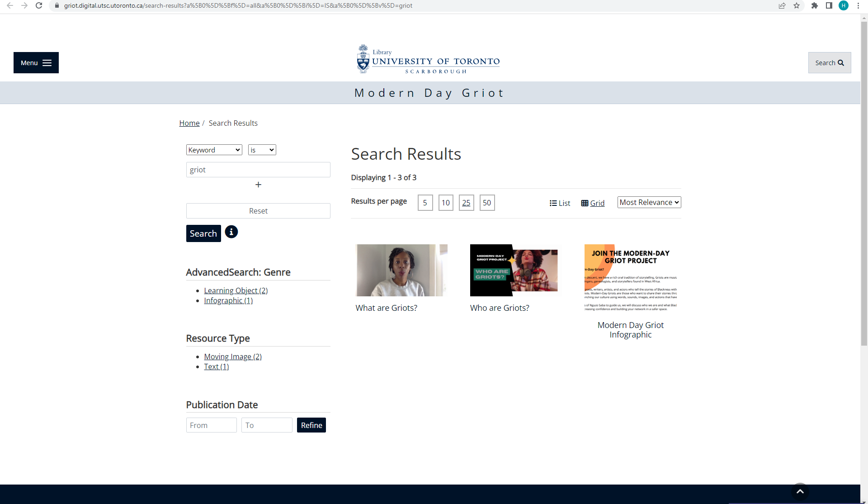Screen dimensions: 868x504
Task: Open the Chrome profile avatar
Action: [x=844, y=5]
